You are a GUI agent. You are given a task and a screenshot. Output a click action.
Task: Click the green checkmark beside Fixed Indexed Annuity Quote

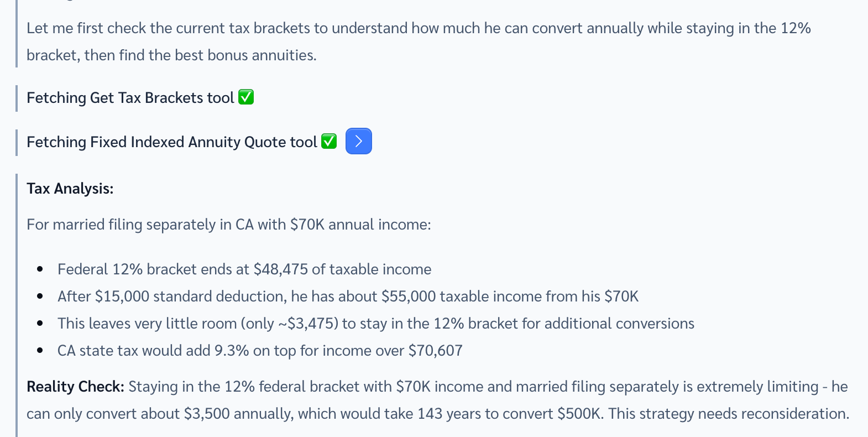(328, 141)
